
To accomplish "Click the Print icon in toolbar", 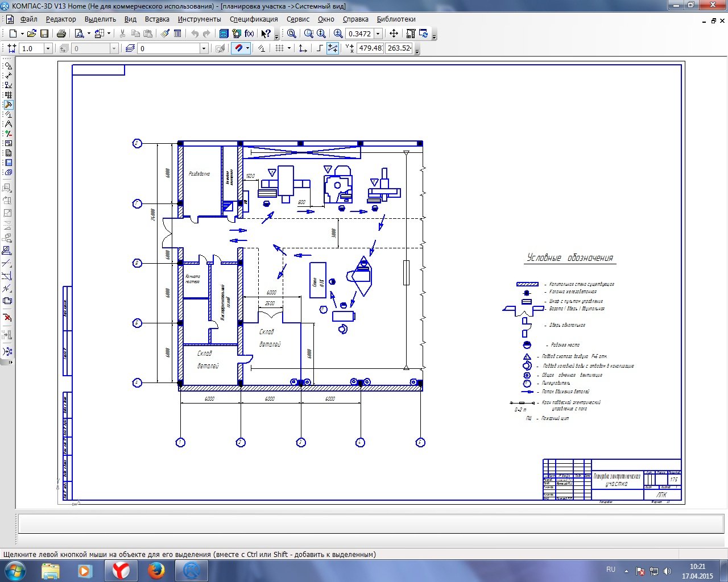I will (61, 34).
